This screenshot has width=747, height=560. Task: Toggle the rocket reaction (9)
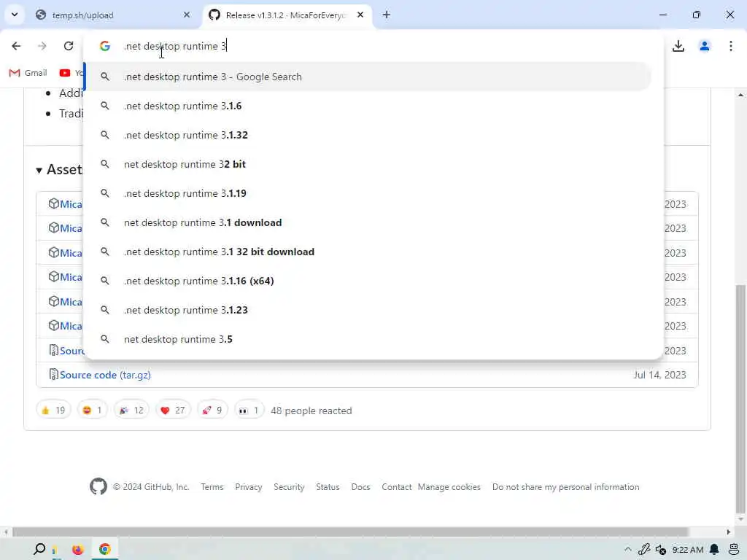click(x=212, y=410)
